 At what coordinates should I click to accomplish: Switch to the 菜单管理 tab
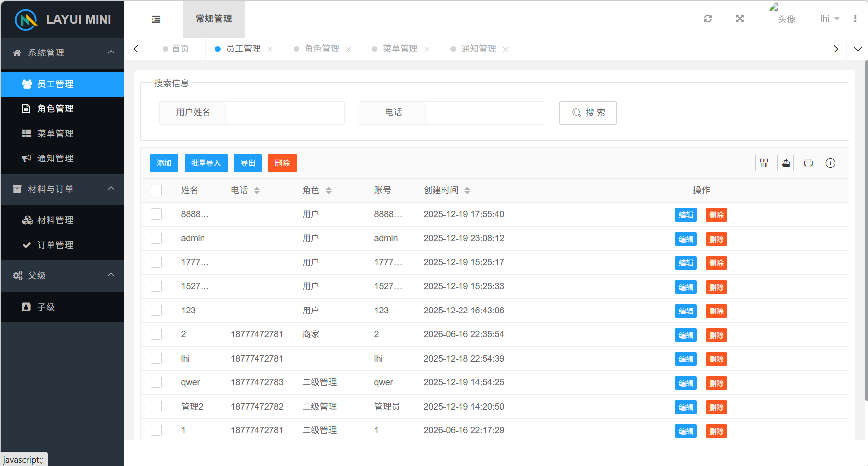[x=400, y=49]
